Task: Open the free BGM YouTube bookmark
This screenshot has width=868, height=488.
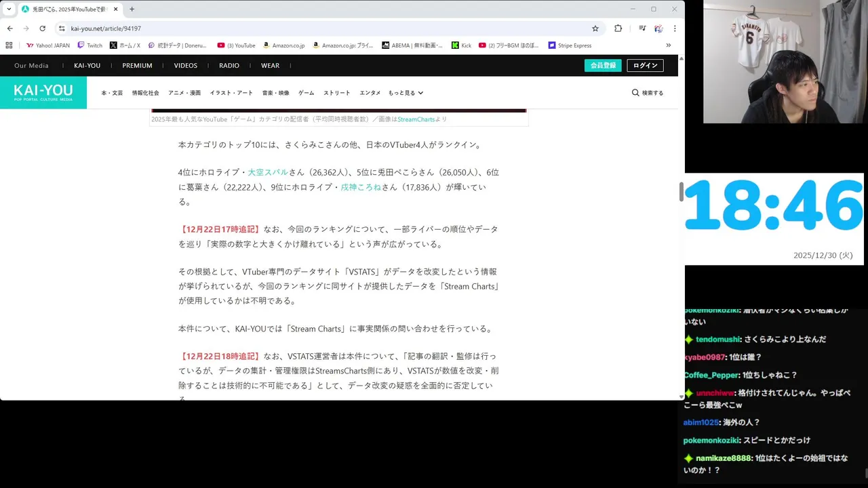Action: click(509, 45)
